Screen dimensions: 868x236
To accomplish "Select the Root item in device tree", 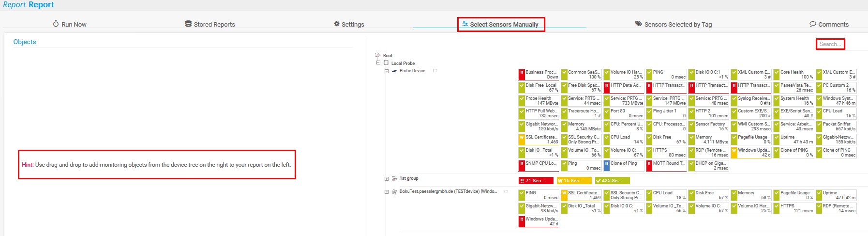I will (388, 56).
